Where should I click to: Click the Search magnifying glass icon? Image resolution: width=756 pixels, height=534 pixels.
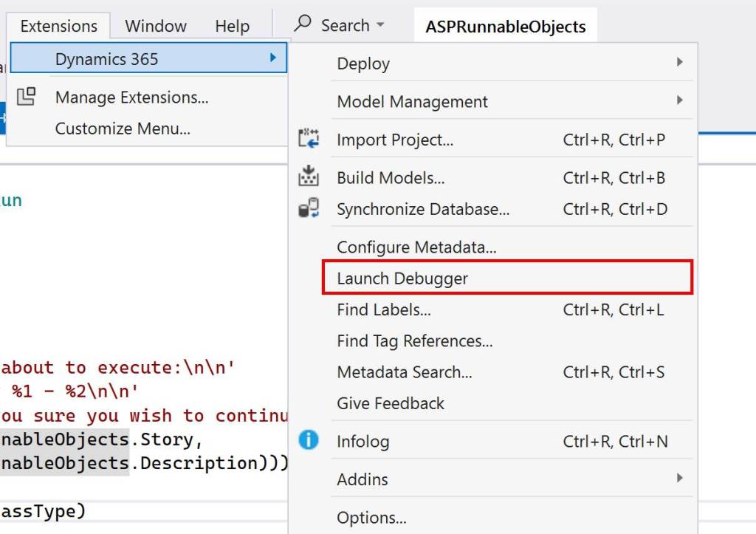pos(303,24)
